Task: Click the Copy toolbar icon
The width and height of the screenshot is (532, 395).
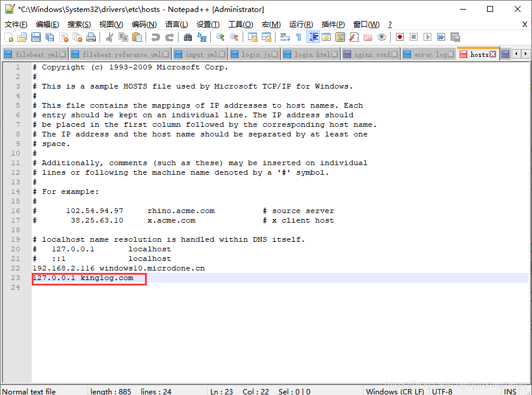Action: [x=123, y=37]
